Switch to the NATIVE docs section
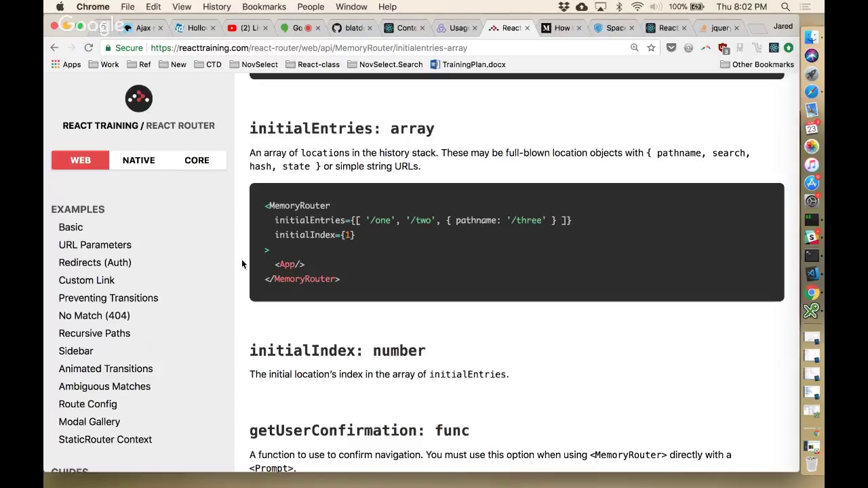The height and width of the screenshot is (488, 868). tap(138, 160)
